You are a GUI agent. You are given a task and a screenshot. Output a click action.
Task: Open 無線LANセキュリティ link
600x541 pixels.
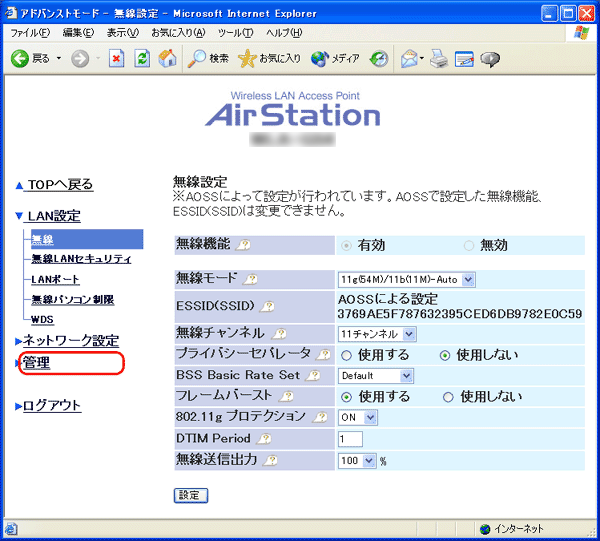tap(81, 259)
